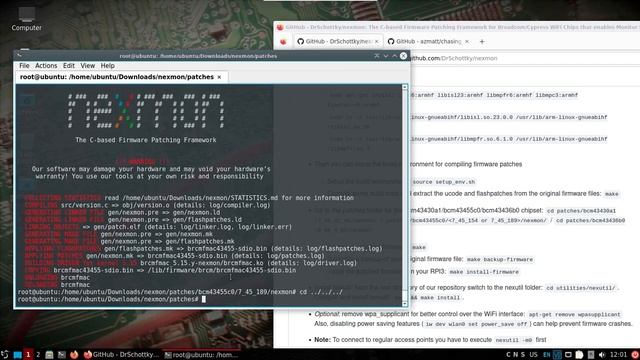Click the show desktop taskbar icon

[18, 355]
